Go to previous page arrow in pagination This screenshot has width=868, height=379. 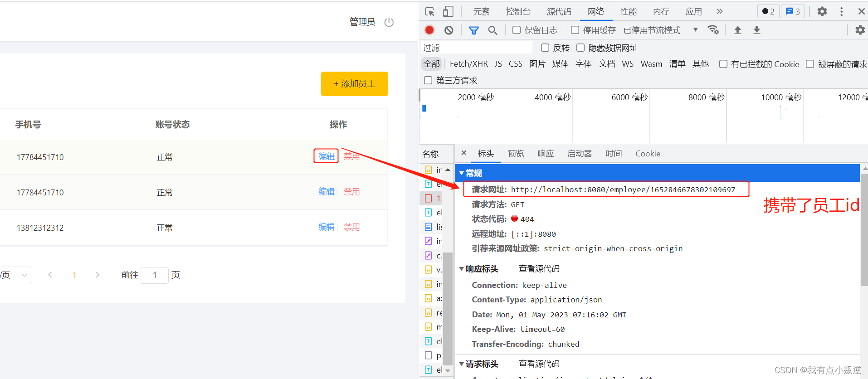coord(50,275)
